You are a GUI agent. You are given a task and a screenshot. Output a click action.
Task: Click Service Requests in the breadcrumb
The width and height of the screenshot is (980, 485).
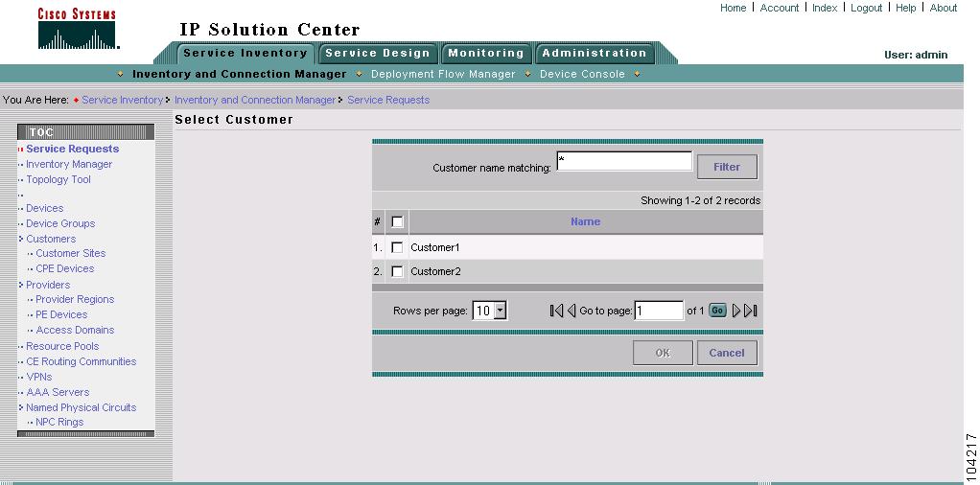click(x=388, y=100)
